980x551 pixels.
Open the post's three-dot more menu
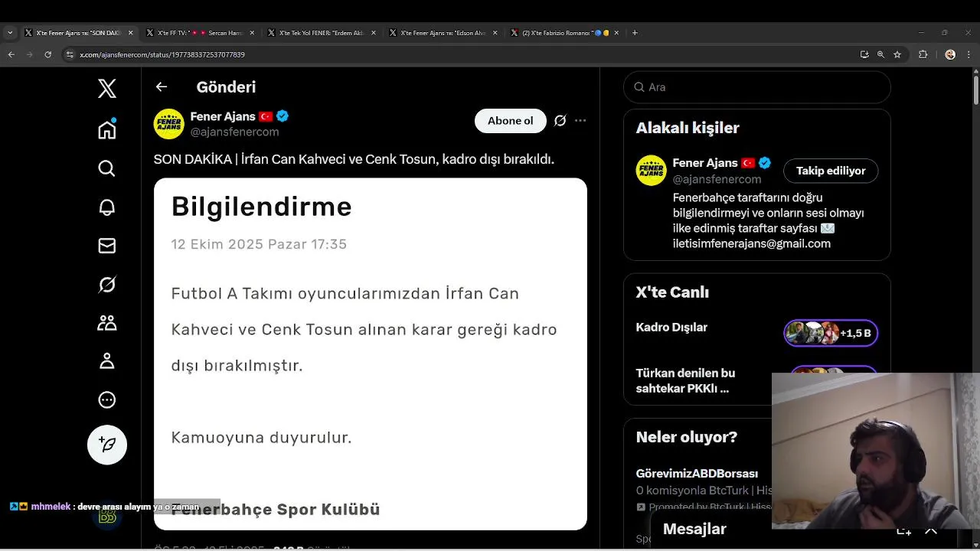click(x=580, y=121)
